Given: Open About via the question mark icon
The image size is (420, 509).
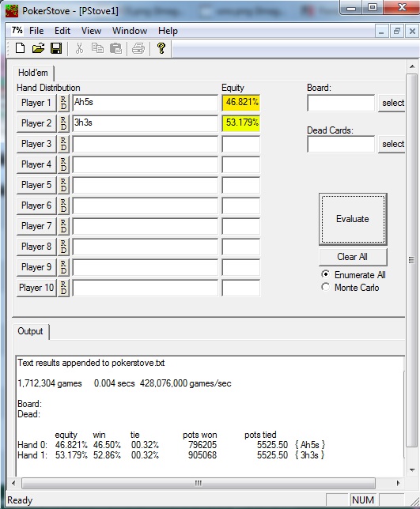Looking at the screenshot, I should 161,48.
